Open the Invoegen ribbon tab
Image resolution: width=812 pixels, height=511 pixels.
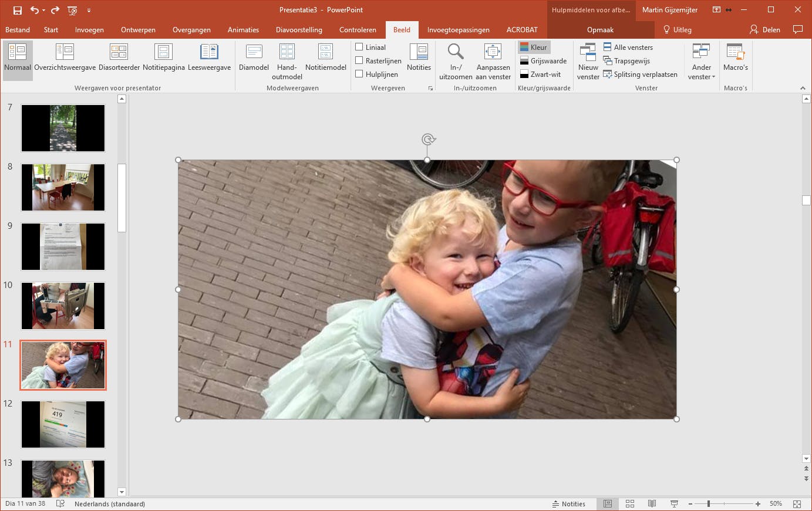pyautogui.click(x=89, y=30)
